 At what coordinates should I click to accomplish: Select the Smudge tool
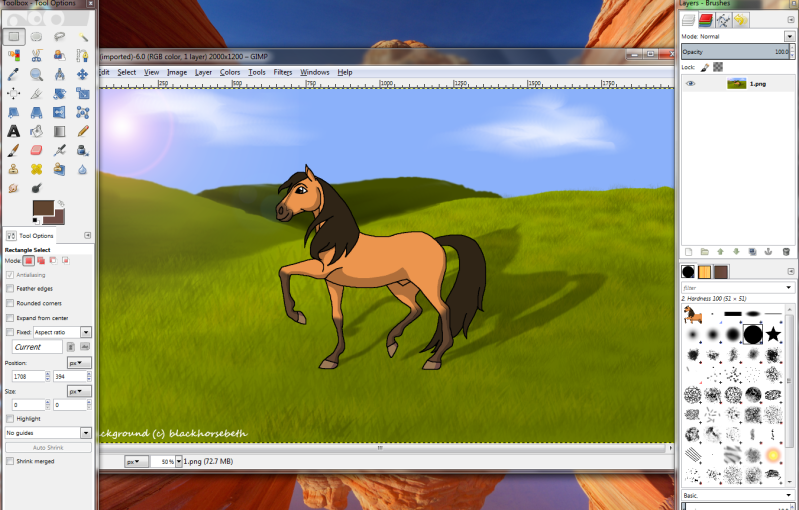[x=14, y=188]
